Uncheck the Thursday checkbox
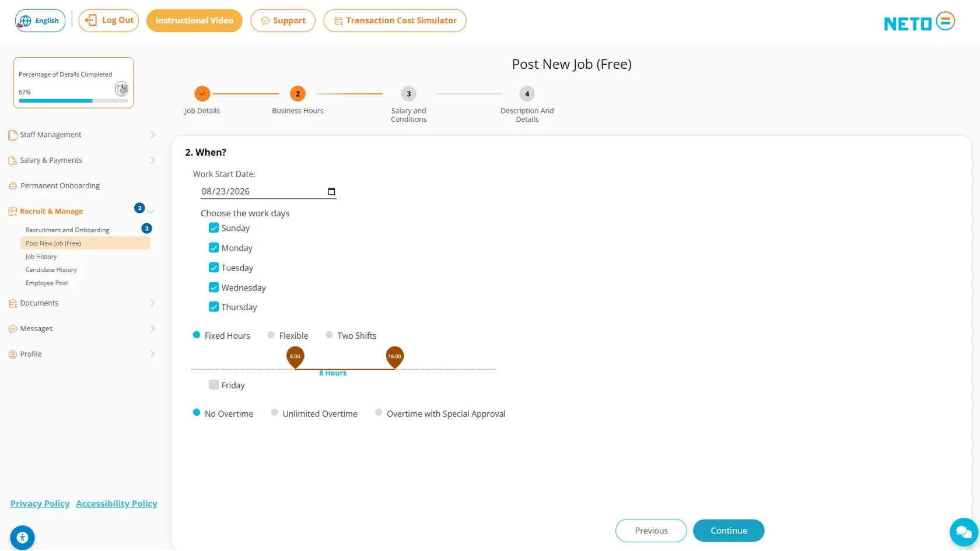Image resolution: width=980 pixels, height=551 pixels. [x=213, y=307]
